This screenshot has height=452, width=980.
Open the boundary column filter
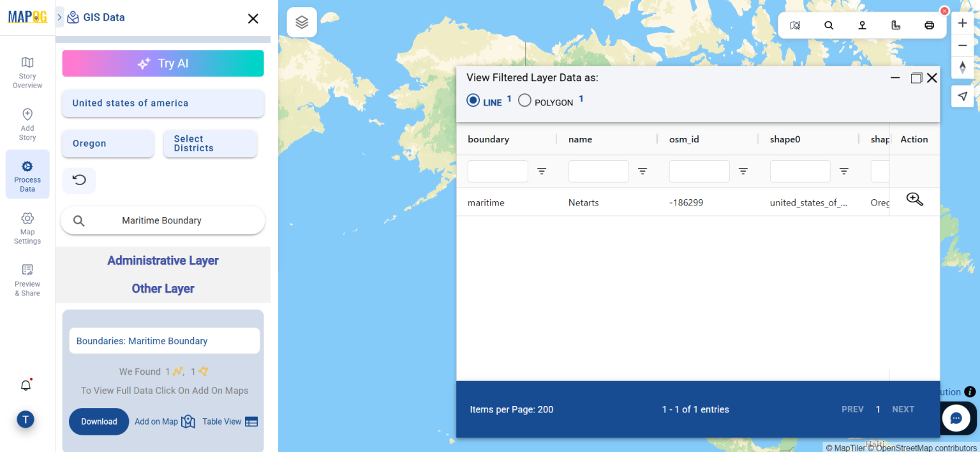point(542,171)
